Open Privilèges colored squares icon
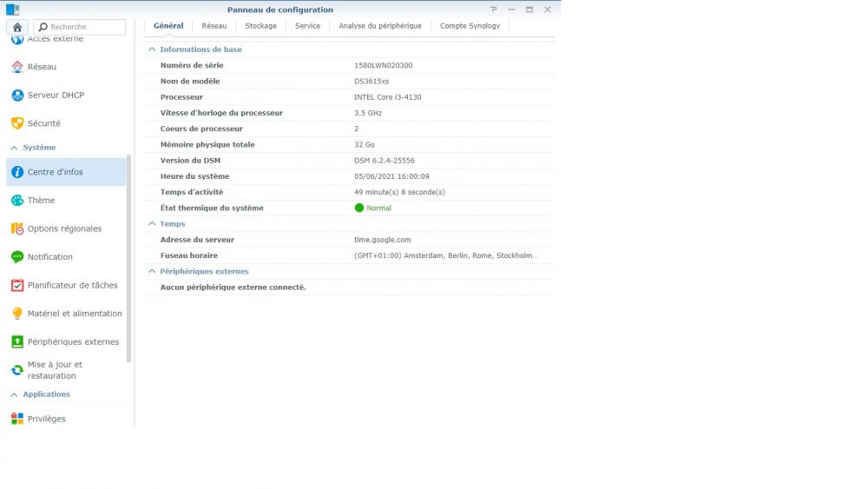Screen dimensions: 868x489 coord(17,419)
